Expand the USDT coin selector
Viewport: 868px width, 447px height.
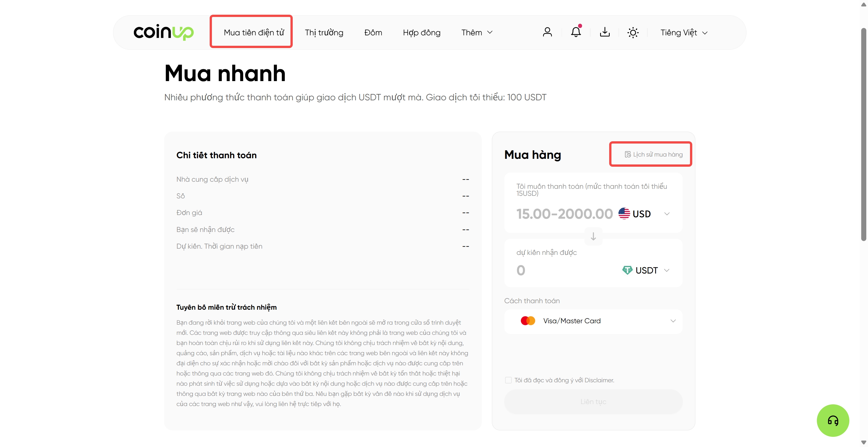pos(646,270)
